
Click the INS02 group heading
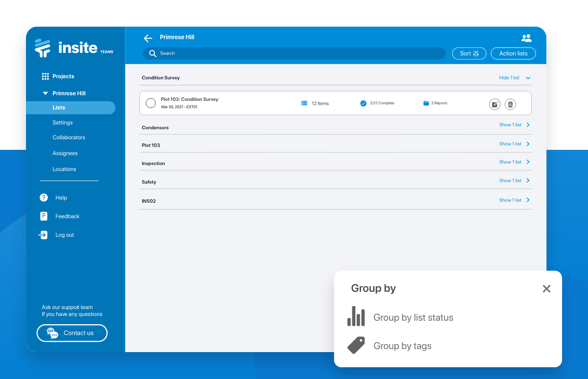[148, 201]
